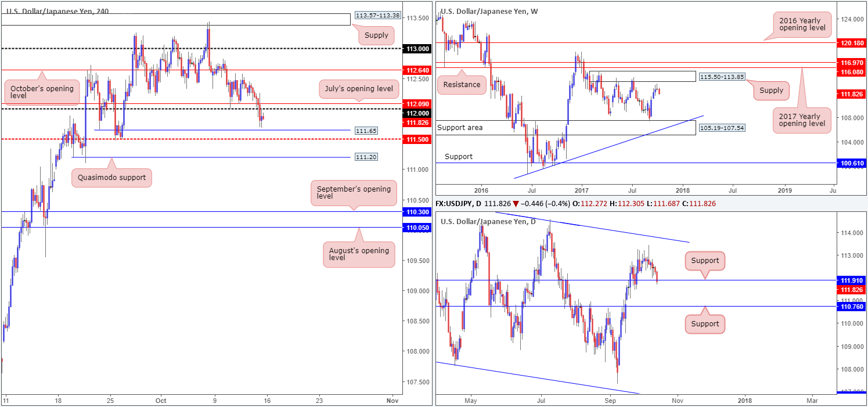Select the Supply callout on the weekly chart
The height and width of the screenshot is (407, 868).
pyautogui.click(x=770, y=90)
